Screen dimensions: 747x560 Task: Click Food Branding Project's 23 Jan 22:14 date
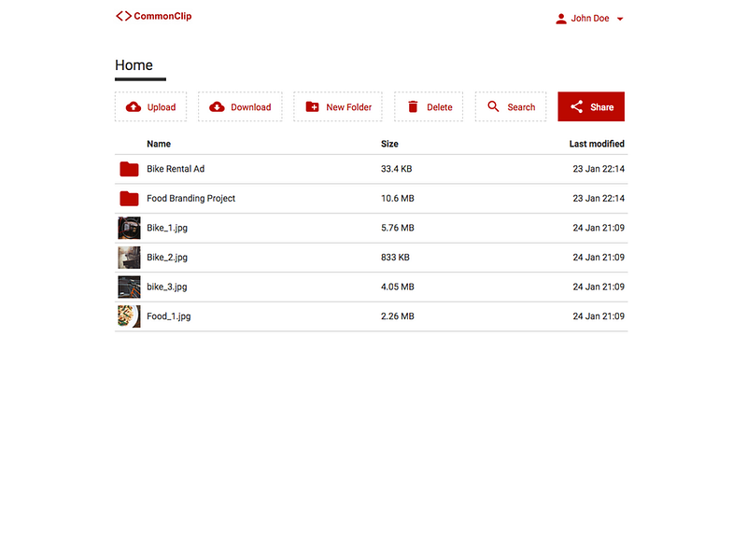click(x=599, y=198)
